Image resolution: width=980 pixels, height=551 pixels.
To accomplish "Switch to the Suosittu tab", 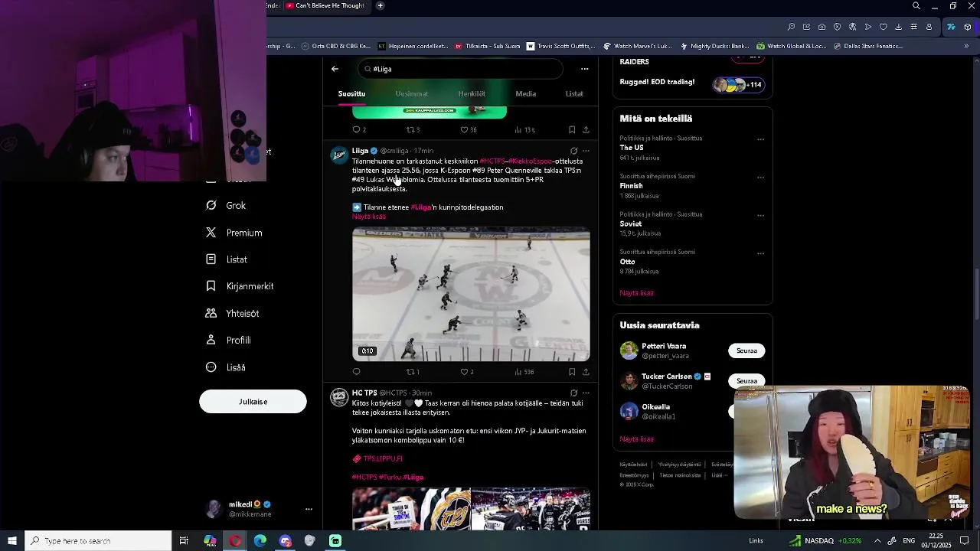I will 351,93.
